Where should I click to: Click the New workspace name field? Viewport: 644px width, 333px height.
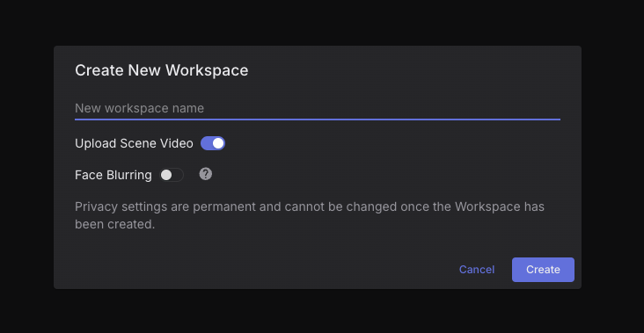pyautogui.click(x=317, y=109)
